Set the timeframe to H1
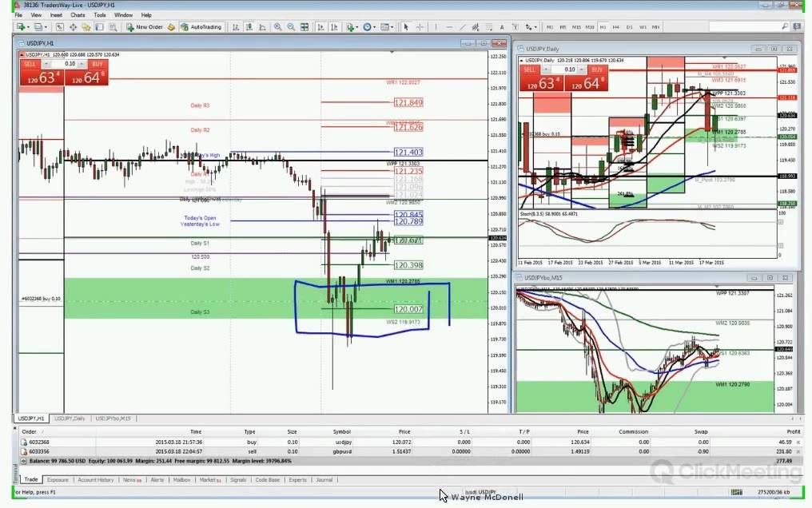 point(603,27)
